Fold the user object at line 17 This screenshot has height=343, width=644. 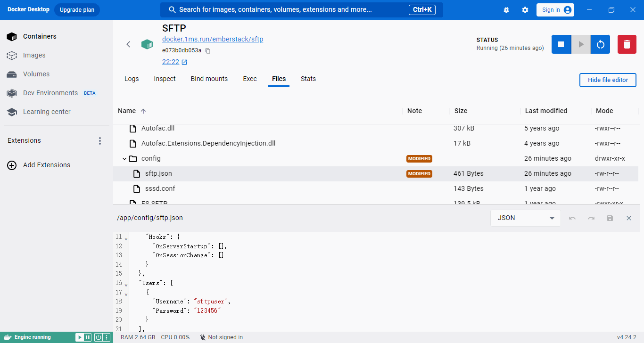pos(126,294)
